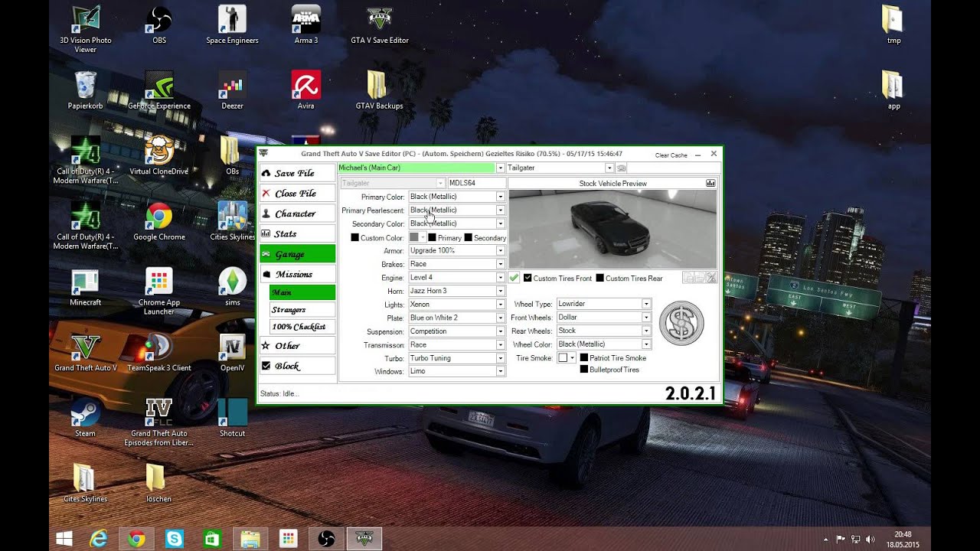Click the stats chart icon beside Stock Vehicle Preview
The width and height of the screenshot is (980, 551).
710,184
